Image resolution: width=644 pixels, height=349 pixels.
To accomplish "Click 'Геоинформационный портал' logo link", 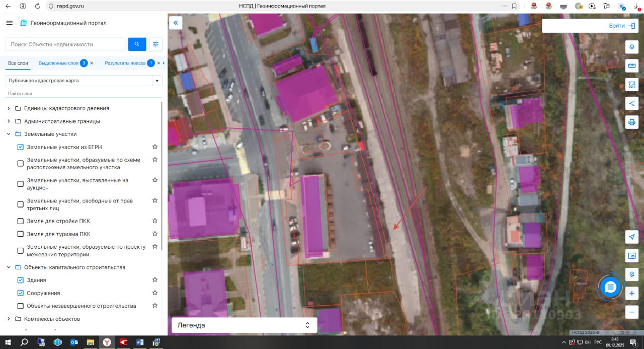I will point(63,23).
